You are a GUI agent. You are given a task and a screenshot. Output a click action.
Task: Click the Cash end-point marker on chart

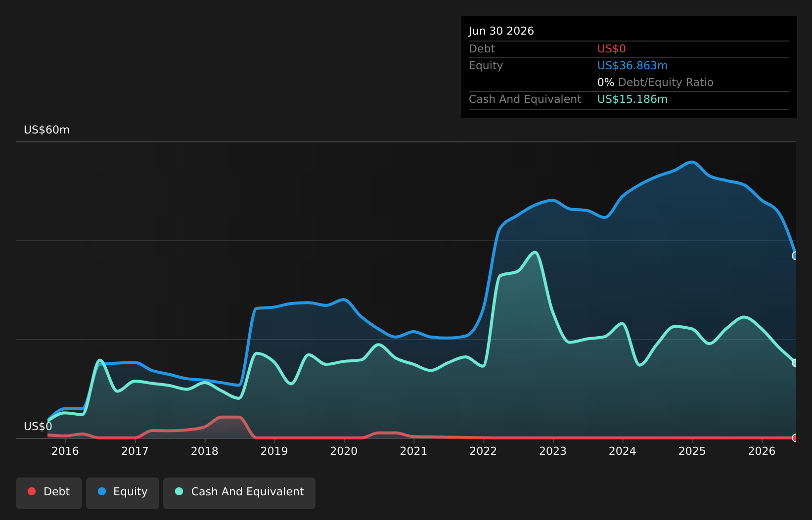796,363
